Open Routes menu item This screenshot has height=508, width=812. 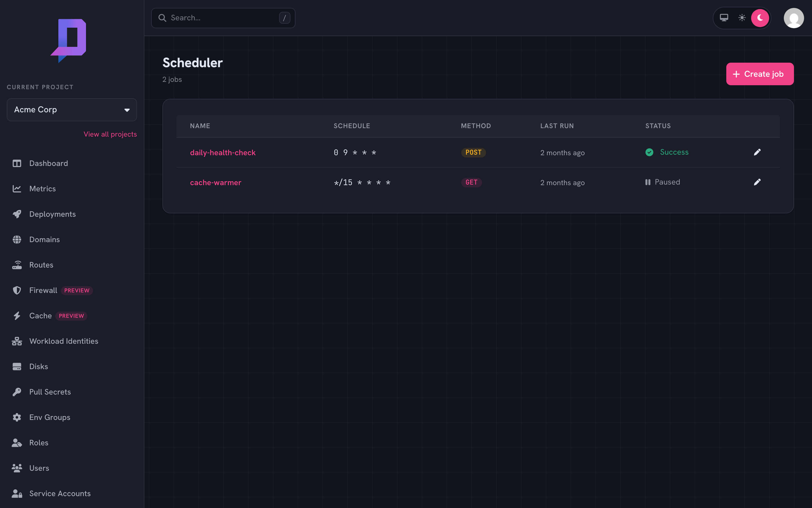pos(41,265)
